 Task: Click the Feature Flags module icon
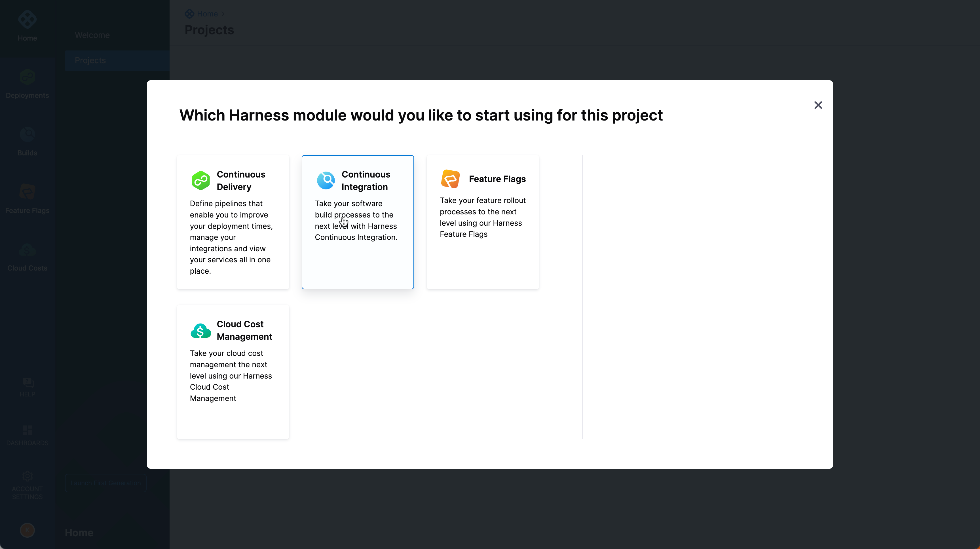coord(450,179)
